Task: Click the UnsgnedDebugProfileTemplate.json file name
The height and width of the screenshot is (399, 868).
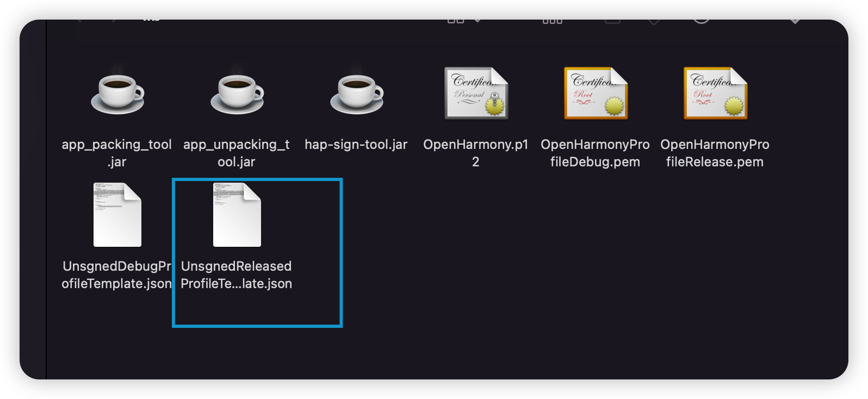Action: (x=117, y=275)
